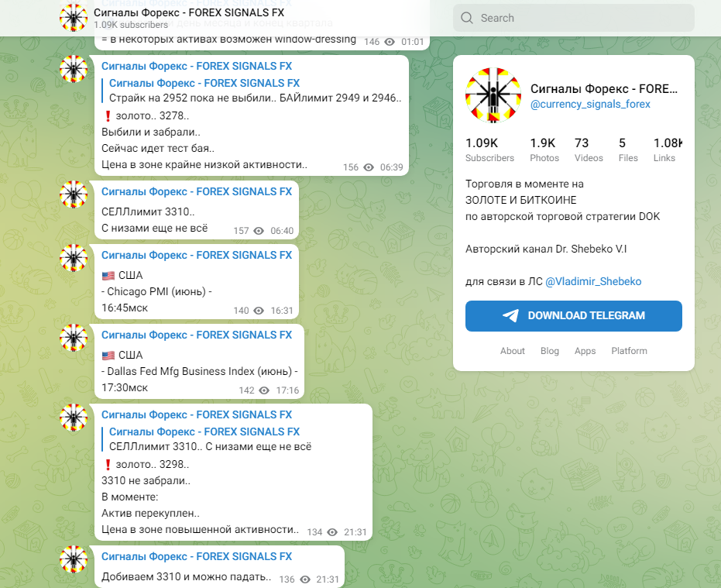Click the red exclamation before золото.. 3298

[108, 465]
